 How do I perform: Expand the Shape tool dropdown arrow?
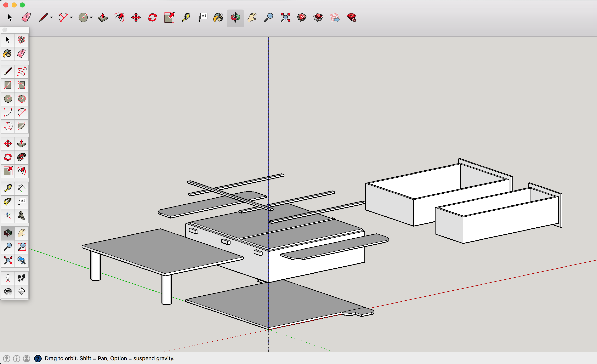coord(91,17)
